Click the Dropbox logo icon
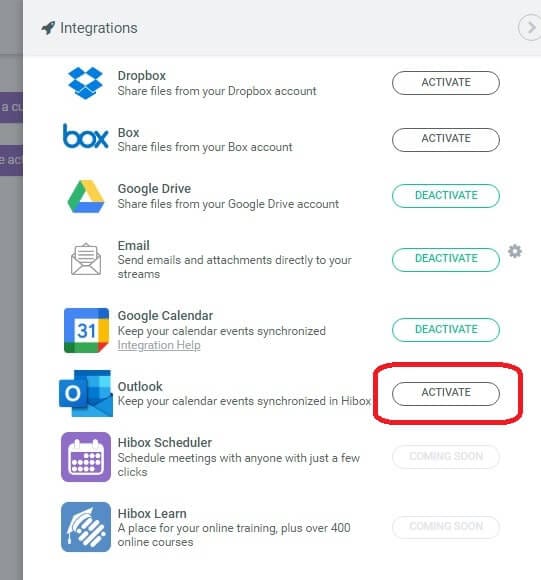 click(85, 83)
